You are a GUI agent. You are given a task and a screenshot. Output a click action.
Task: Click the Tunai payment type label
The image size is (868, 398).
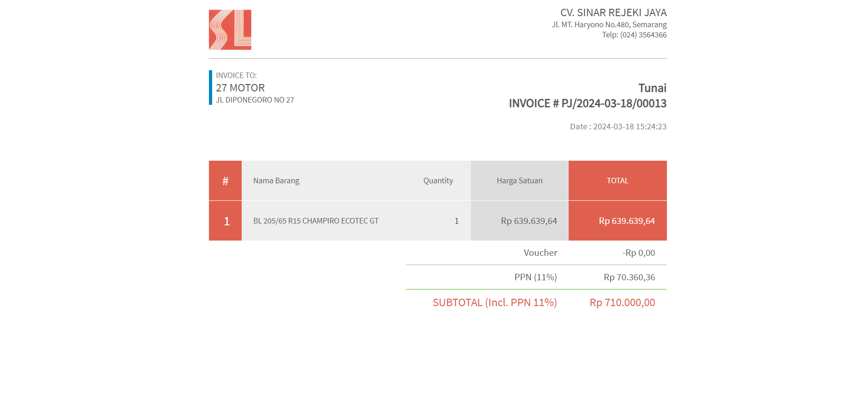click(x=652, y=88)
